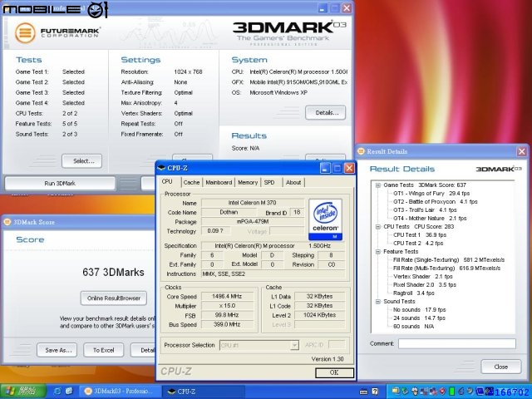Activate CPU-Z taskbar button
This screenshot has height=399, width=532.
(204, 392)
